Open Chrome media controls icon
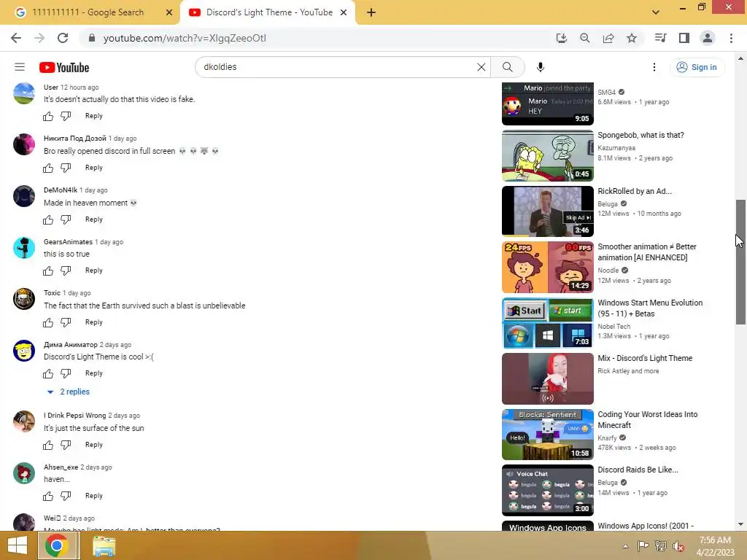Image resolution: width=747 pixels, height=560 pixels. (x=660, y=38)
